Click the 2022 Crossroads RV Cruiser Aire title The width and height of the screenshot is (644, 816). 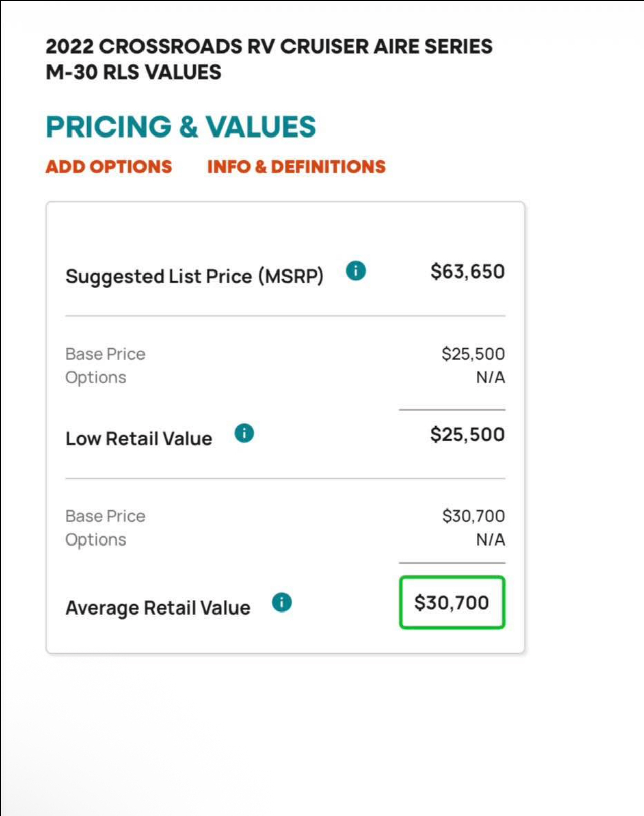[269, 59]
